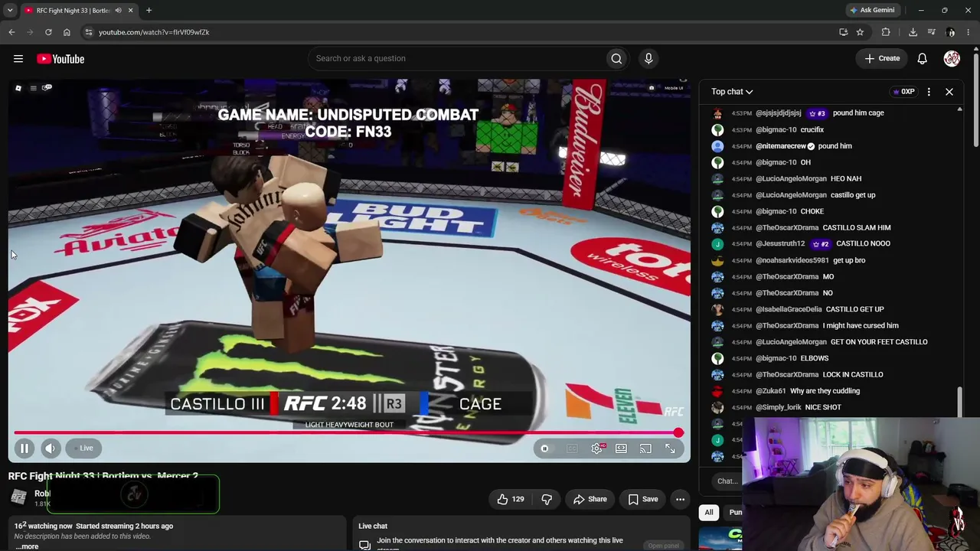Open the browser Downloads icon
Viewport: 980px width, 551px height.
click(x=913, y=32)
